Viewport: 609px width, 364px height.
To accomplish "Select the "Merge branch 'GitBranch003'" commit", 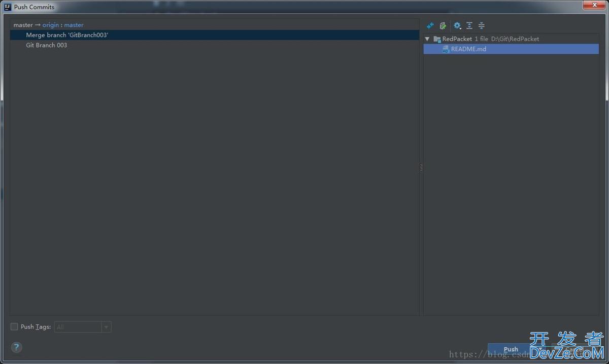I will [67, 35].
